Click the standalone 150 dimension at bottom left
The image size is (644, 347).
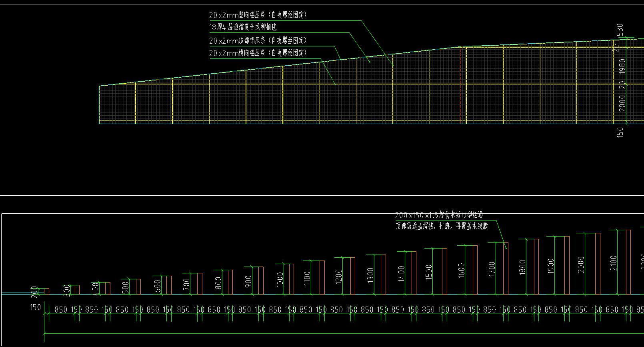point(36,307)
